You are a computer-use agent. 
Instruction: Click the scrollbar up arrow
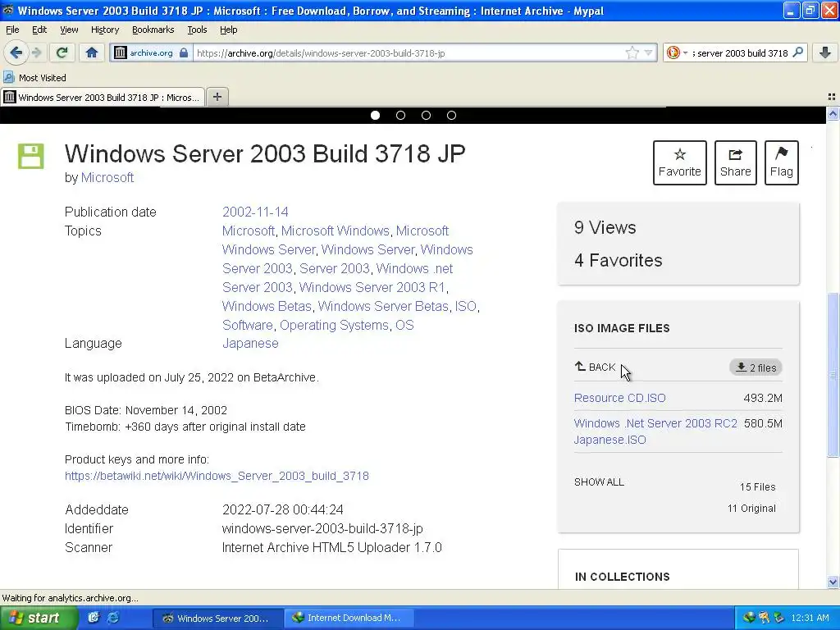pyautogui.click(x=833, y=113)
